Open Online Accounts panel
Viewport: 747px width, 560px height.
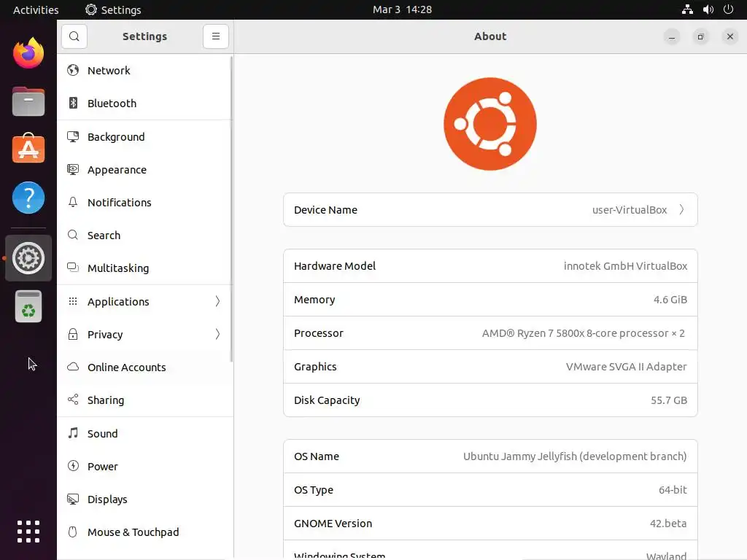pos(145,367)
